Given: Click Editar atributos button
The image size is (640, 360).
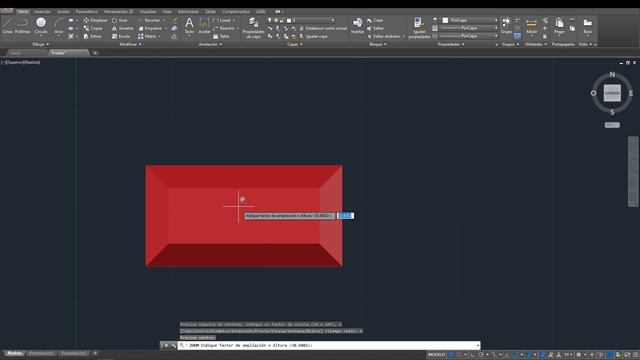Looking at the screenshot, I should 384,36.
